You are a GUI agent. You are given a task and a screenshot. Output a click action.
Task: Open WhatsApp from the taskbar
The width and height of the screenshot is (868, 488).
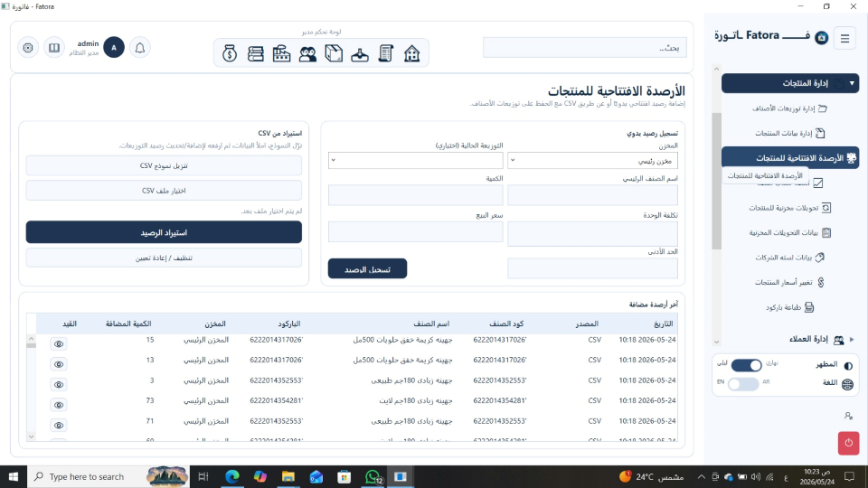[373, 476]
